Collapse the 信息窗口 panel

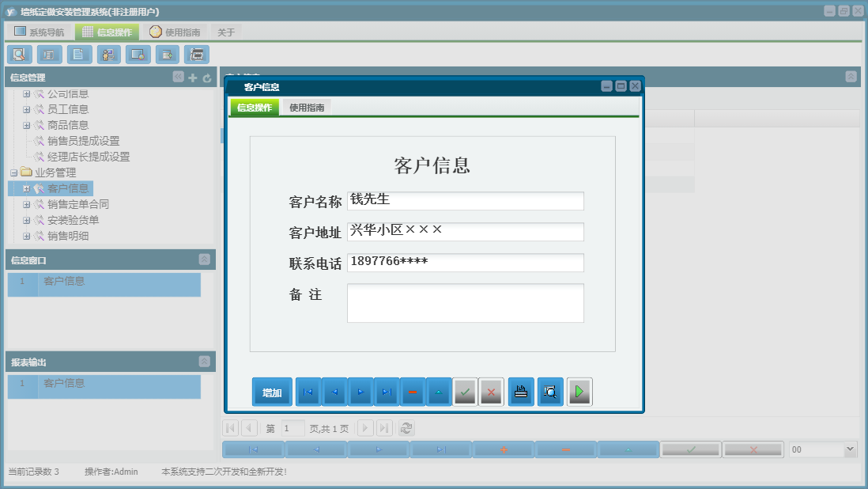click(204, 260)
